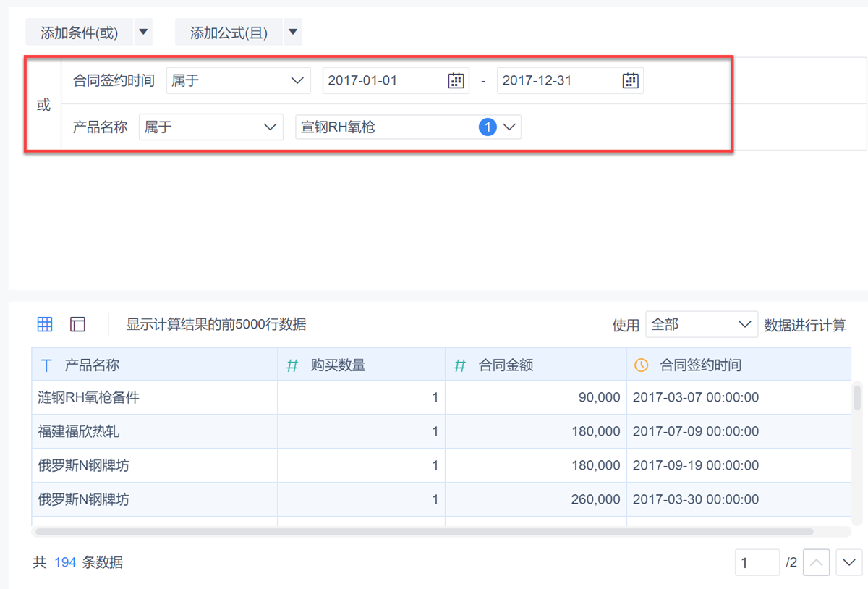This screenshot has width=868, height=589.
Task: Click the clock icon beside 合同签约时间
Action: [641, 365]
